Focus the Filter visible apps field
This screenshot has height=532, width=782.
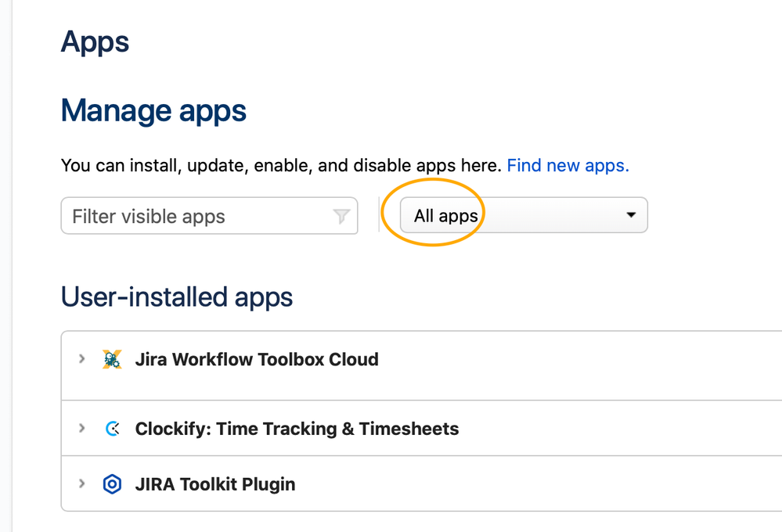(x=209, y=216)
